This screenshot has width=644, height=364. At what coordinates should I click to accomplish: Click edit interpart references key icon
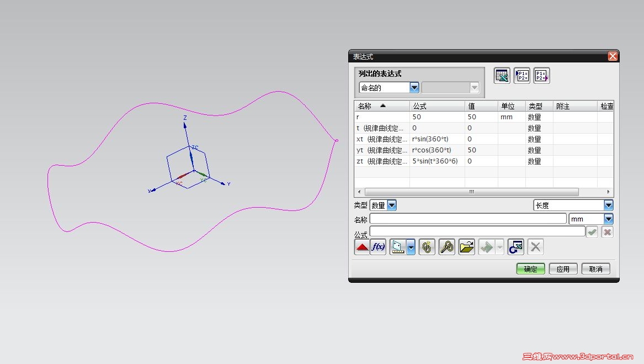pyautogui.click(x=446, y=247)
